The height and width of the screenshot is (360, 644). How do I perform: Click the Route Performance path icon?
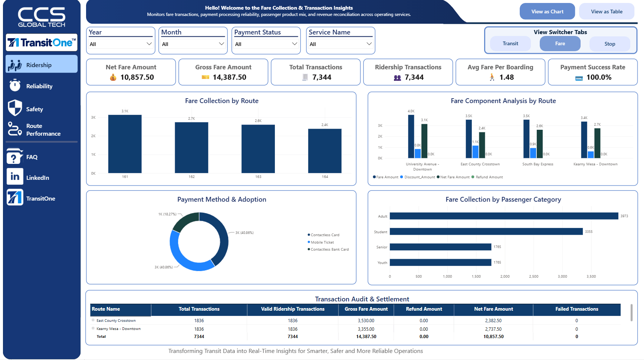point(15,129)
